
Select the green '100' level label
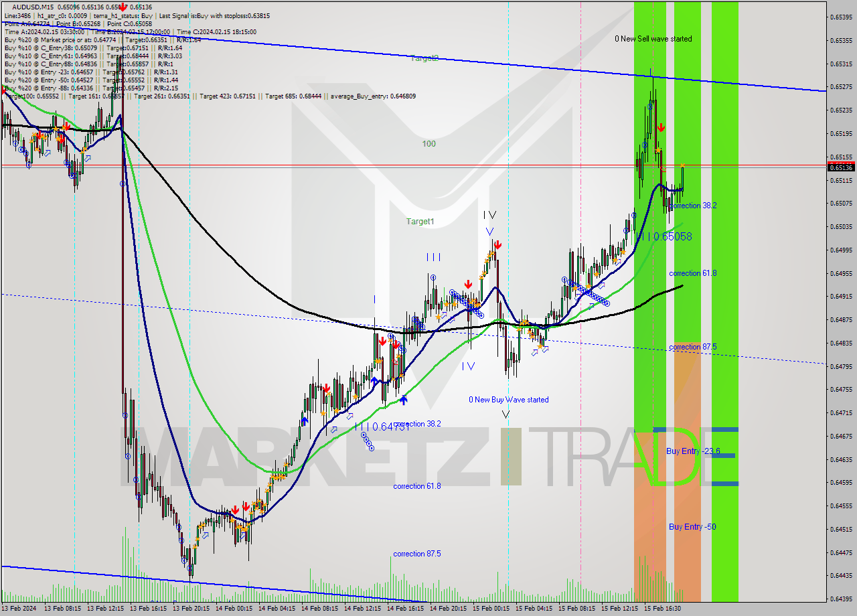click(428, 143)
